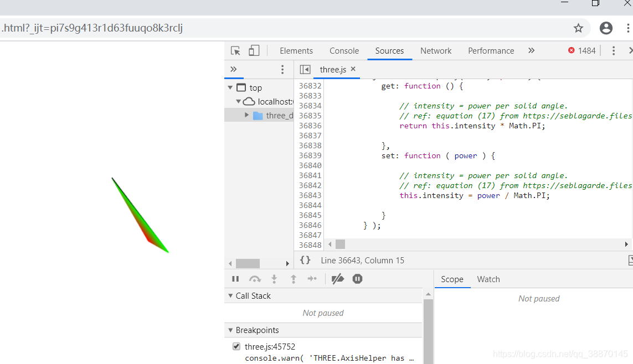Collapse the localhost tree node
This screenshot has height=364, width=633.
[238, 101]
